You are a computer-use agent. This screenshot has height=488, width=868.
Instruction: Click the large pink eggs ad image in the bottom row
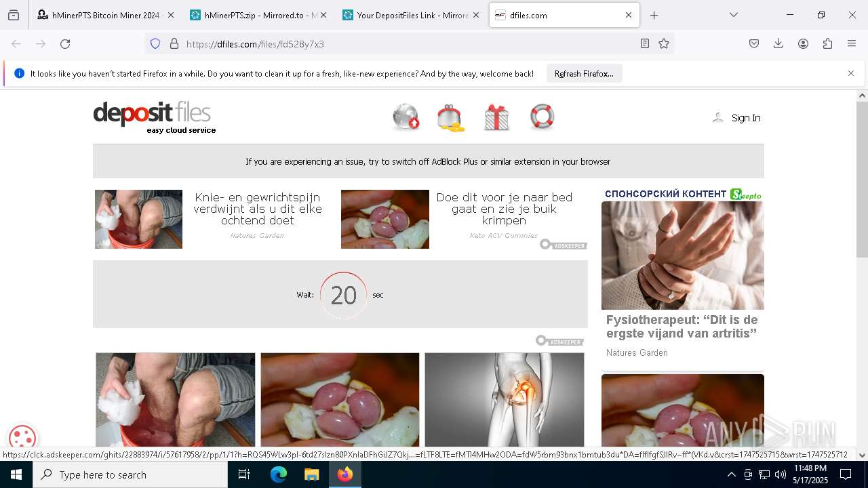coord(340,399)
